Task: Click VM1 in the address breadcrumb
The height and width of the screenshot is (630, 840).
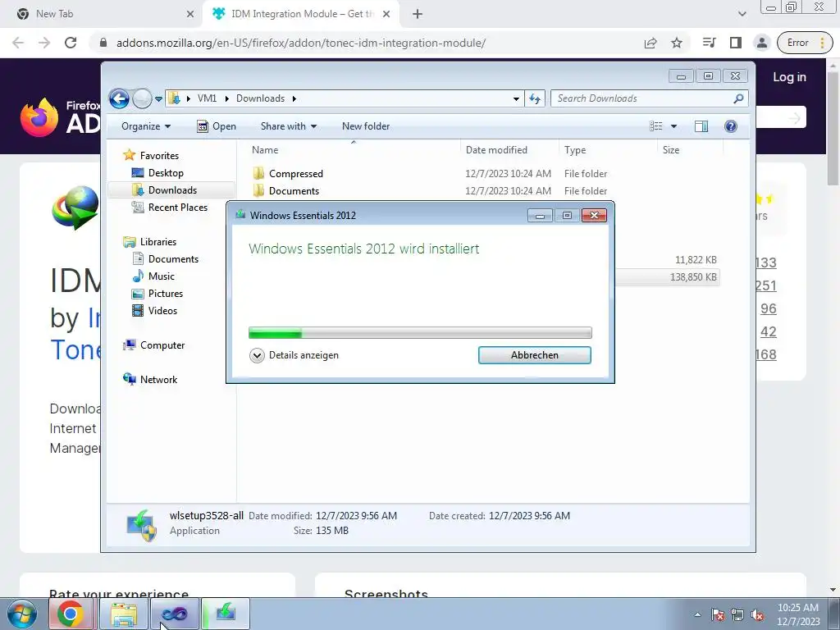Action: pos(207,98)
